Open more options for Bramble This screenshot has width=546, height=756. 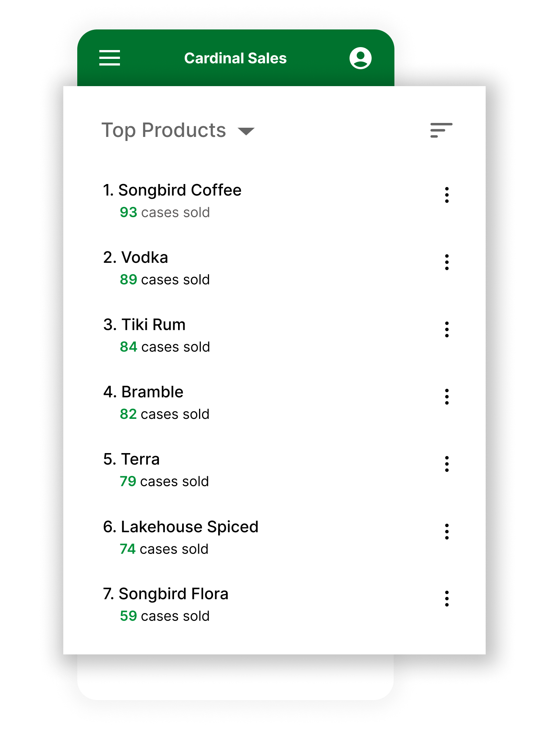[x=447, y=397]
